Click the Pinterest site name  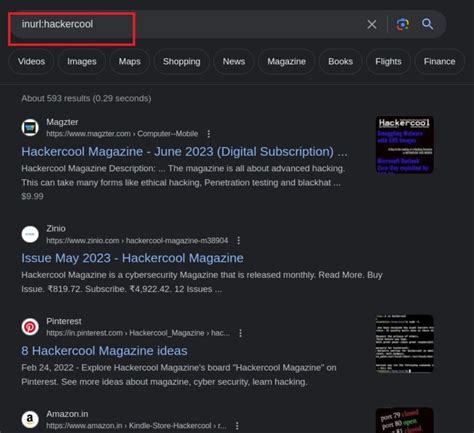64,321
